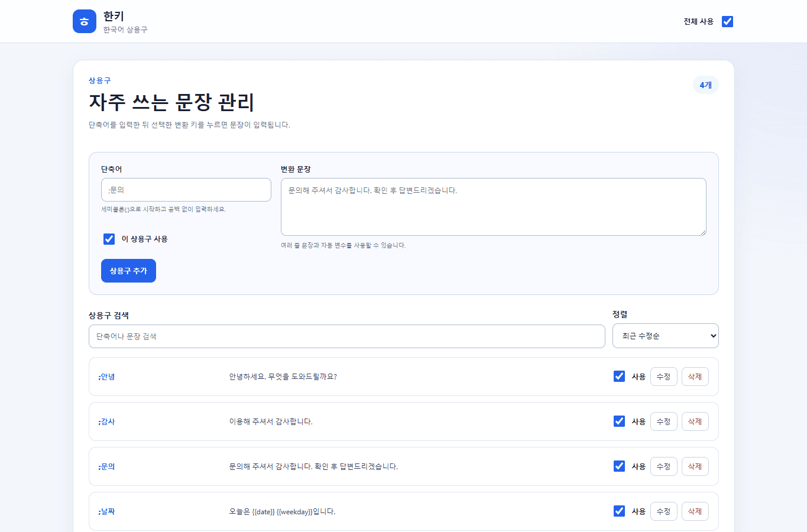Click 수정 on the ;감사 row

coord(664,421)
